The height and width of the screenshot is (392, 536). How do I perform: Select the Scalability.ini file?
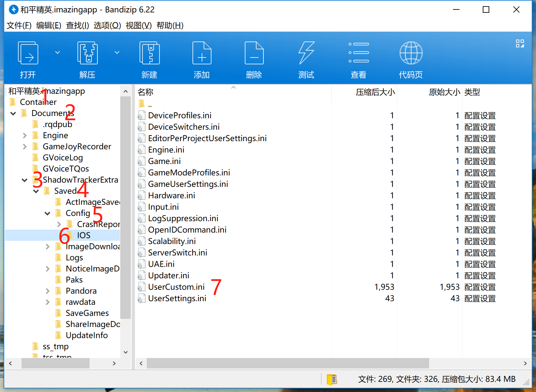pos(172,241)
